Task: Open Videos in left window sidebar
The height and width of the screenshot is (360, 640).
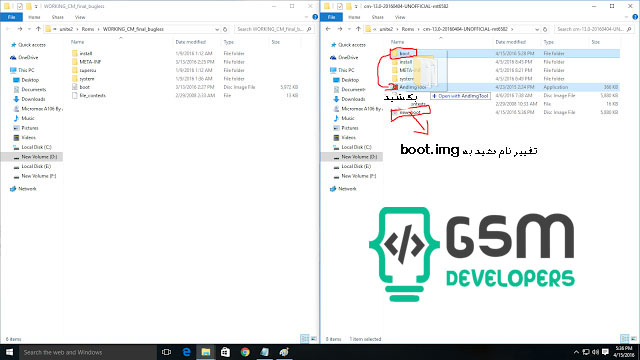Action: (x=24, y=138)
